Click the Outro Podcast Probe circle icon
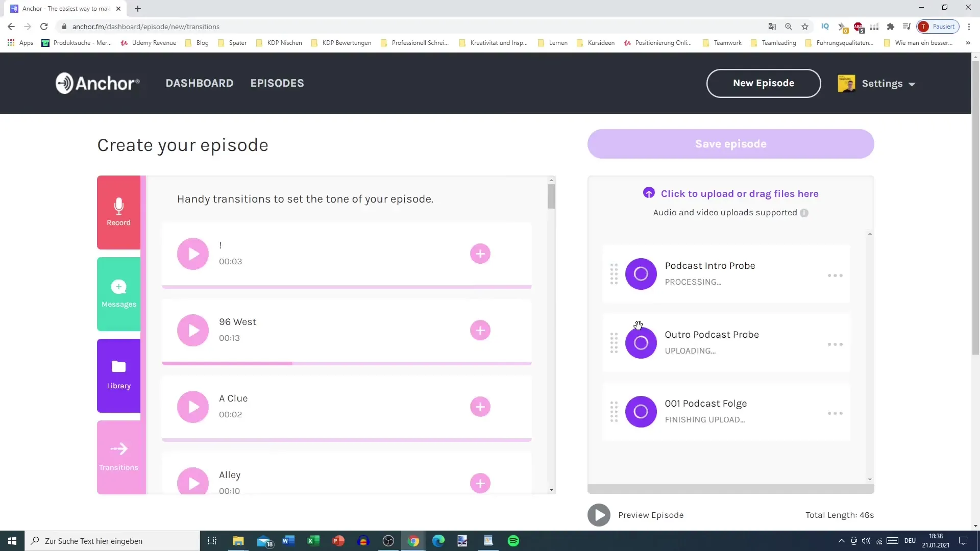The height and width of the screenshot is (551, 980). [641, 343]
